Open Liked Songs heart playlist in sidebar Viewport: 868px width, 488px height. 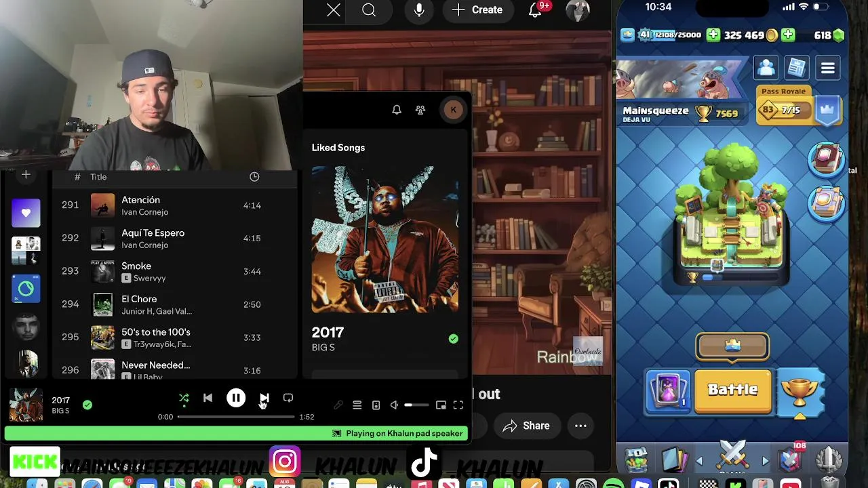[x=26, y=213]
